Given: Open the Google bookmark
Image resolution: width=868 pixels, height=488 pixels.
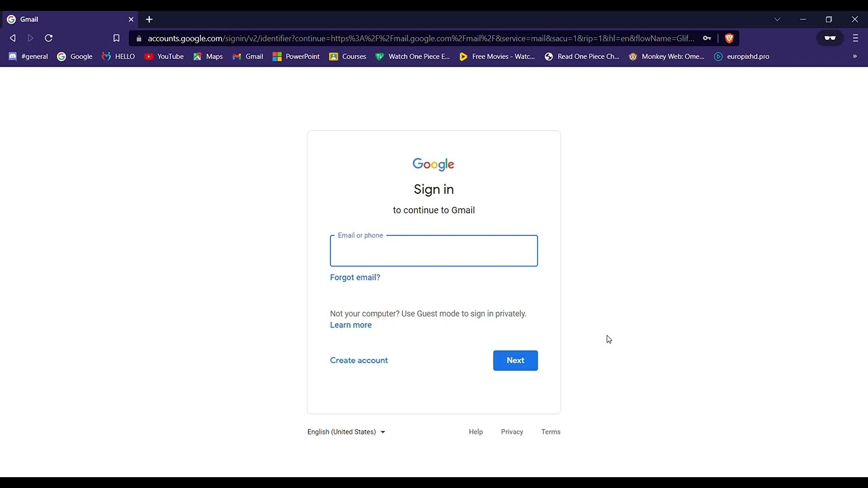Looking at the screenshot, I should point(75,56).
